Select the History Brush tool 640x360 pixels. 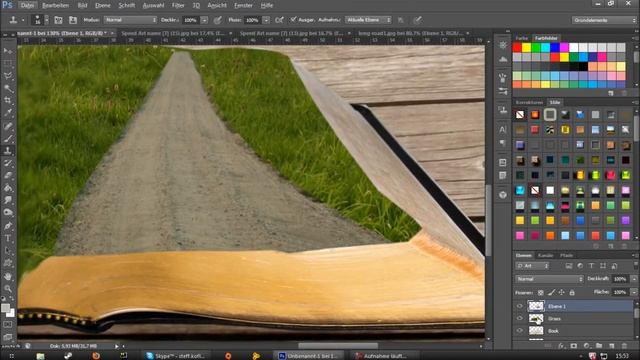click(x=8, y=163)
